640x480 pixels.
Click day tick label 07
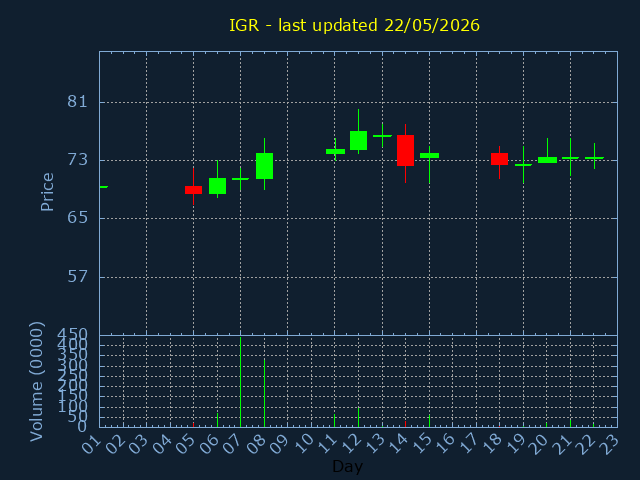click(x=233, y=444)
